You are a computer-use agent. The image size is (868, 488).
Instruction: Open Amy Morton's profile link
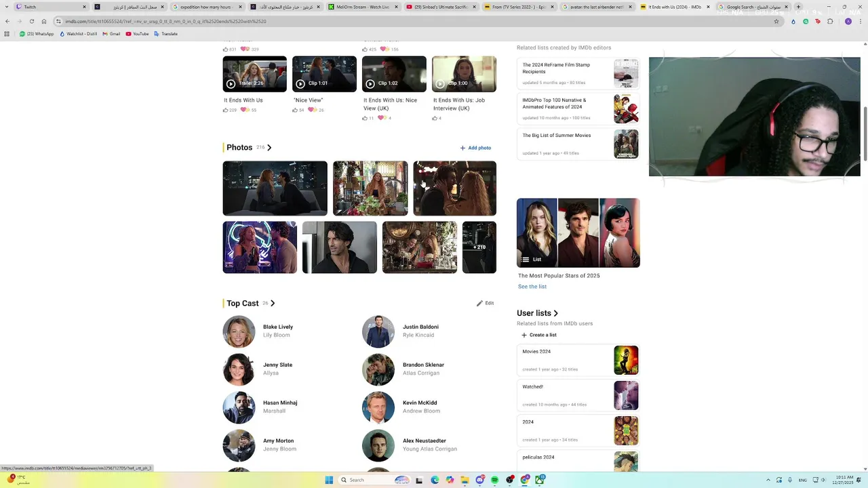coord(278,441)
